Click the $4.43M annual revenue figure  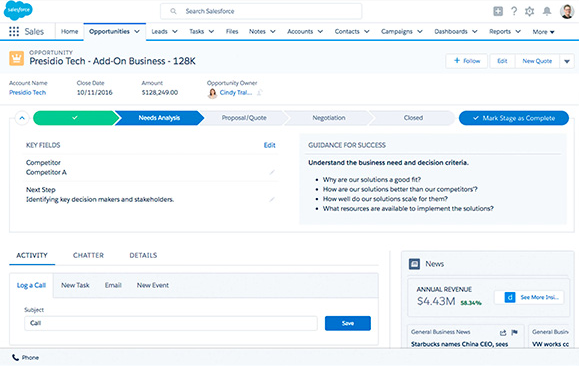(x=436, y=301)
